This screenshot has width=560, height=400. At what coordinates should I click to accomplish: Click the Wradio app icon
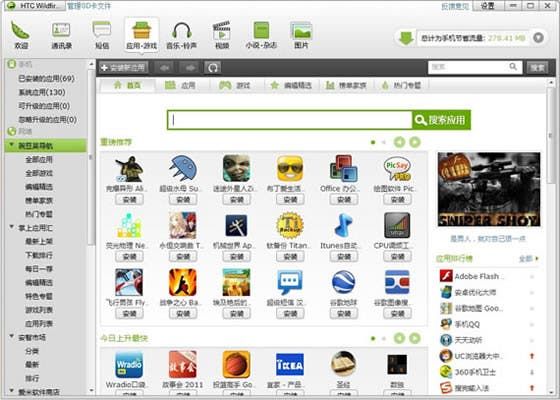[x=129, y=365]
